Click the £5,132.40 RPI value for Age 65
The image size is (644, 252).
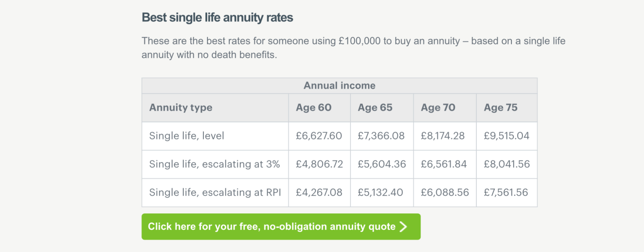pyautogui.click(x=380, y=192)
